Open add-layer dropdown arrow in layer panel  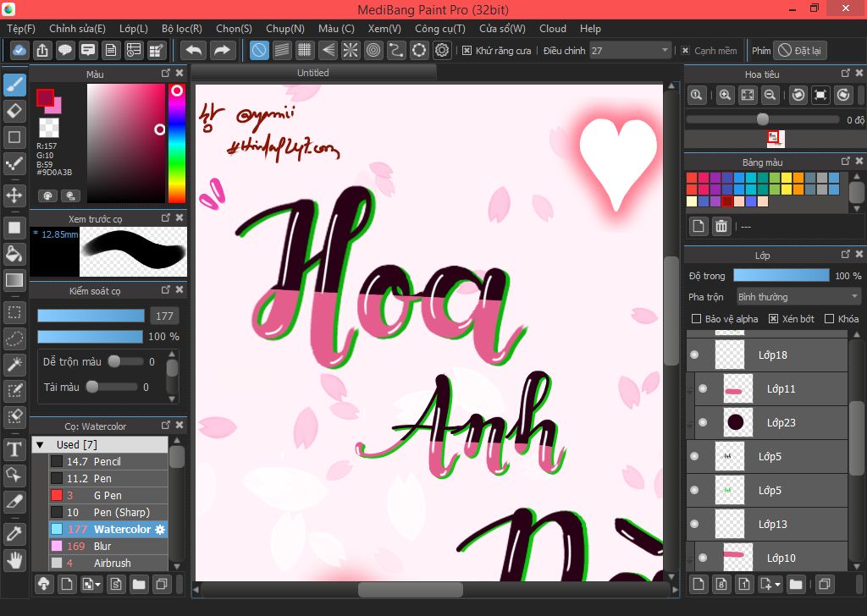(778, 584)
